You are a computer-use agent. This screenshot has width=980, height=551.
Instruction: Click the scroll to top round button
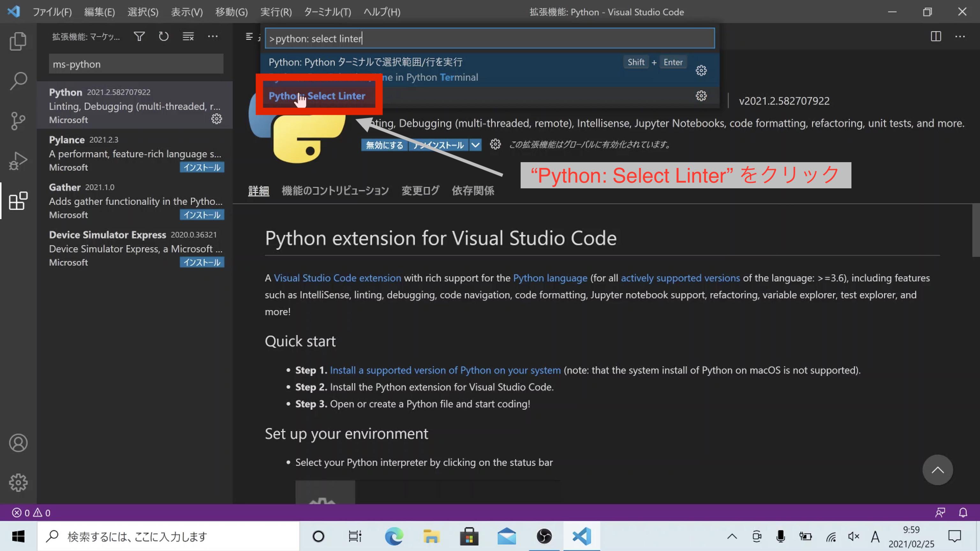click(x=937, y=470)
